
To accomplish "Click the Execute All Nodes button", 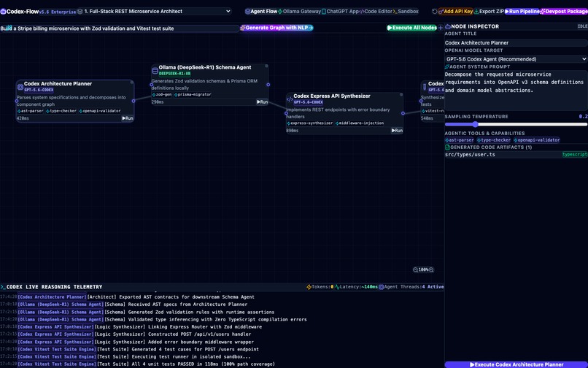I will [x=411, y=28].
